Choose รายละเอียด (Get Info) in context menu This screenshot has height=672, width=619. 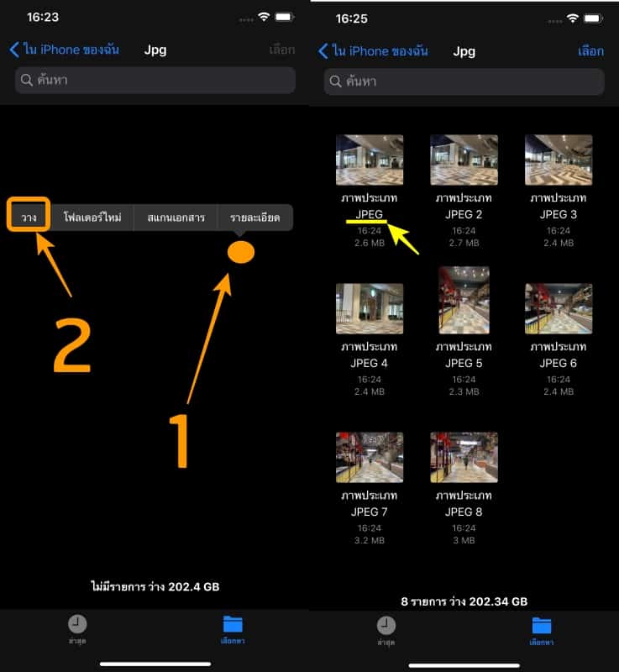pyautogui.click(x=254, y=218)
